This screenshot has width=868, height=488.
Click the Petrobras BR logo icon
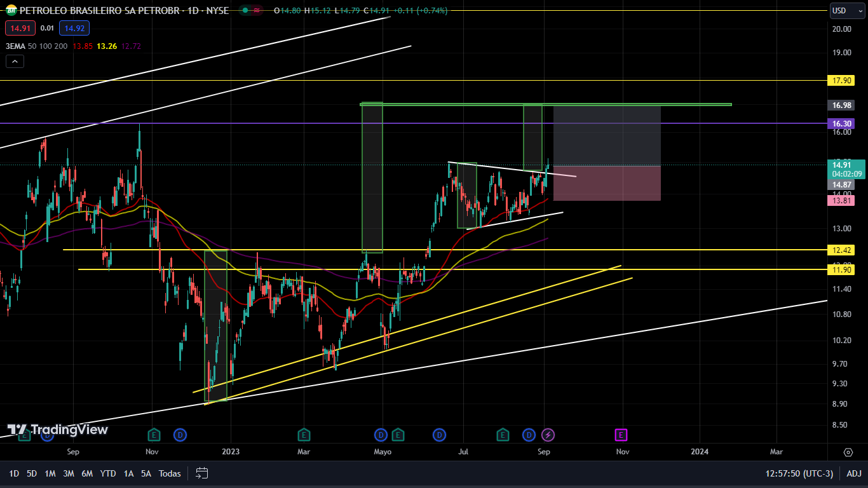(x=11, y=11)
